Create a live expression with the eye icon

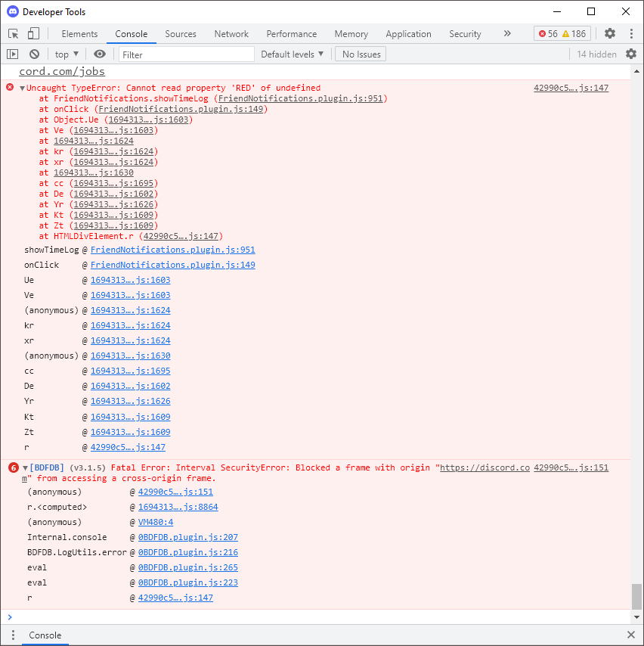pos(99,54)
